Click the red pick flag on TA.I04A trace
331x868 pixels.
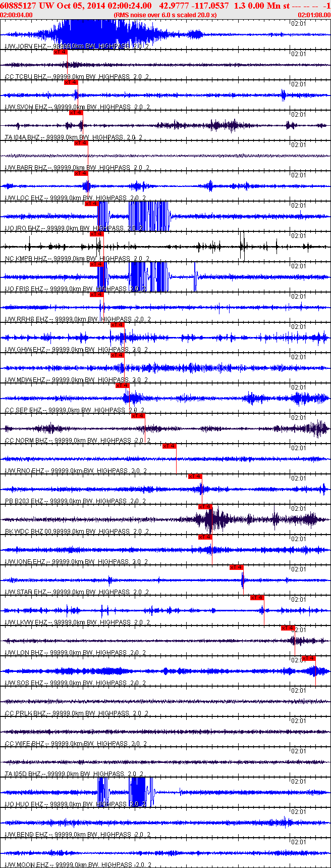click(76, 113)
